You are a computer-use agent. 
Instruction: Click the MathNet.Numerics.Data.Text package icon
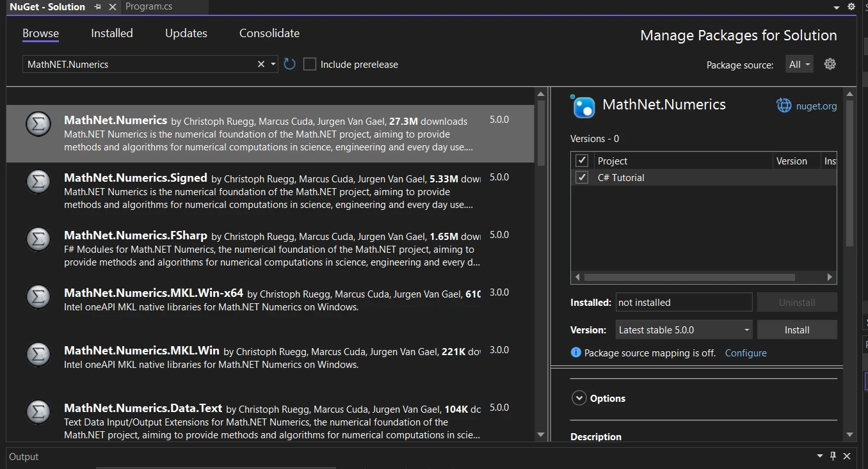[38, 412]
